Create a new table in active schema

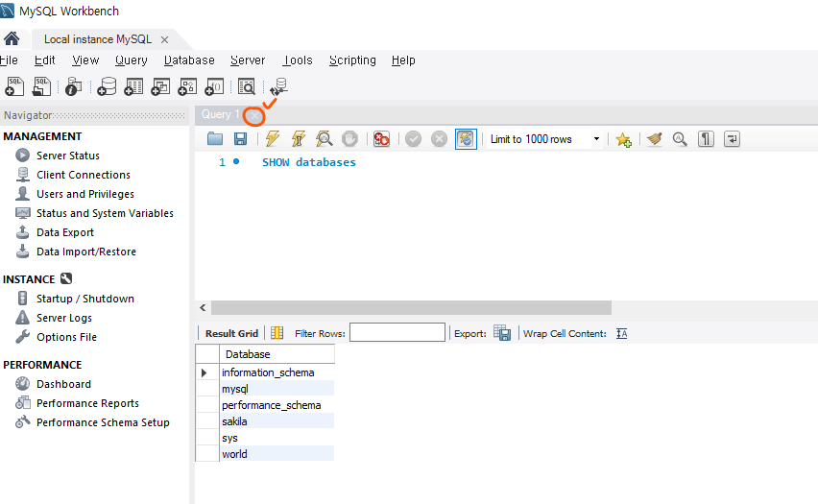click(133, 86)
